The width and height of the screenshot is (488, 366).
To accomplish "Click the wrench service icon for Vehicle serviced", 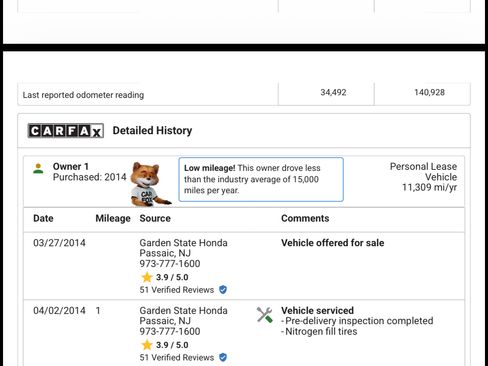I will pyautogui.click(x=265, y=315).
